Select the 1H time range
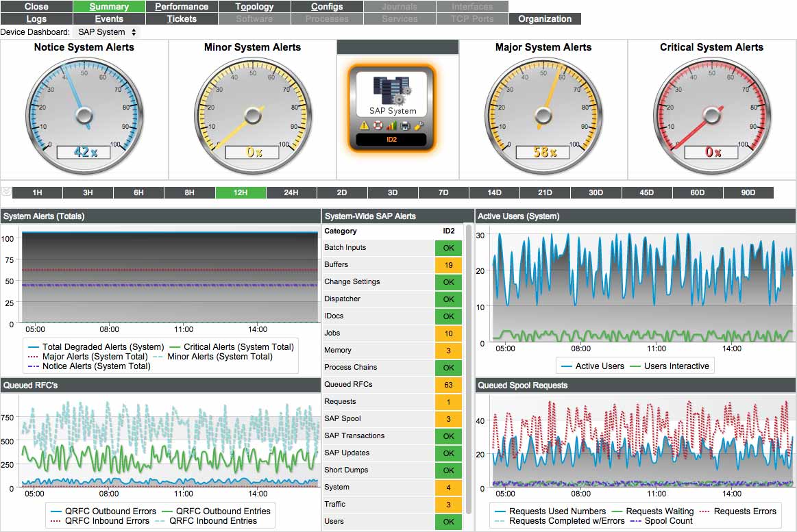Screen dimensions: 797x532 [x=37, y=192]
